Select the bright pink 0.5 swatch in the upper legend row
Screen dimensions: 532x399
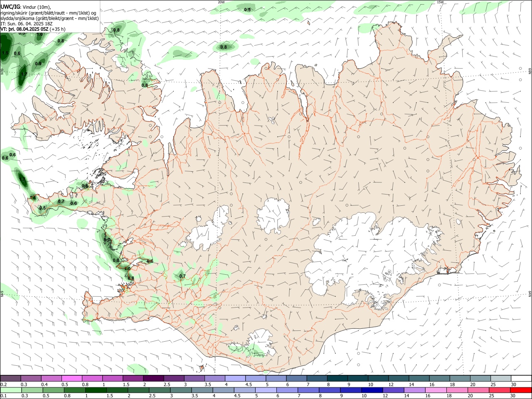[x=71, y=378]
